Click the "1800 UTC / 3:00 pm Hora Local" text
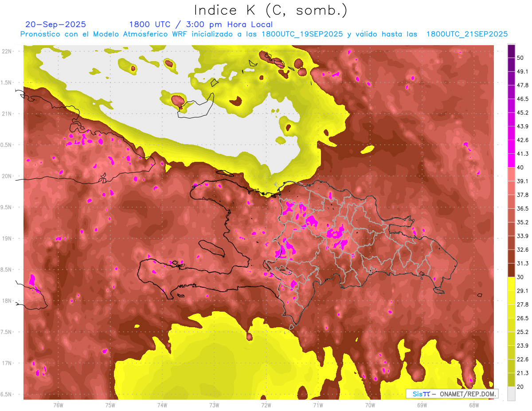 pos(201,24)
